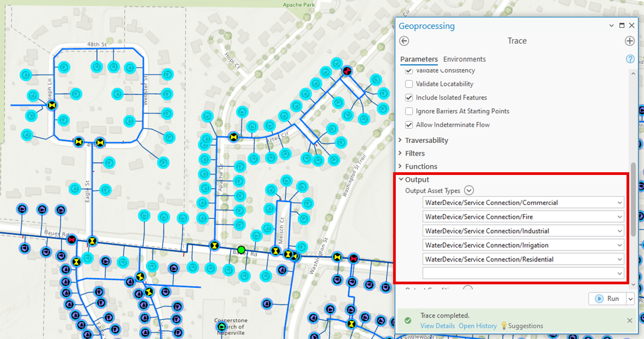Select the red valve on Bauer Rd near Eagle St
Screen dimensions: 644x339
click(72, 239)
